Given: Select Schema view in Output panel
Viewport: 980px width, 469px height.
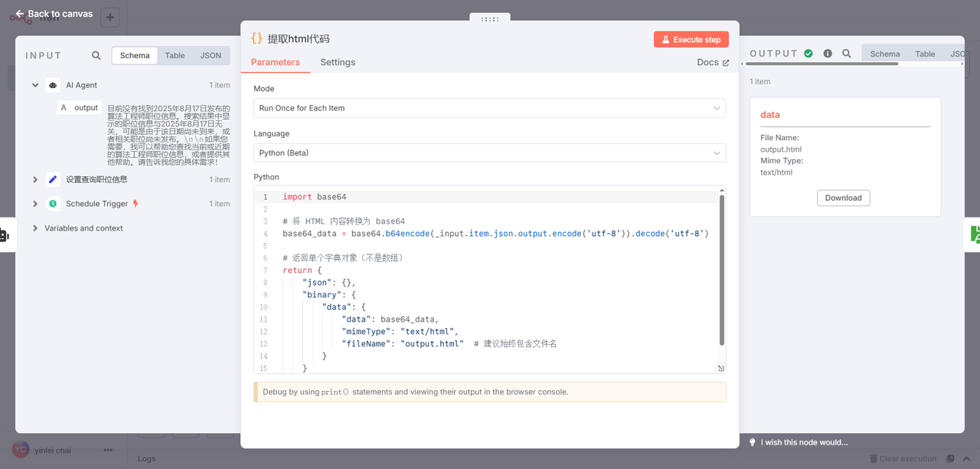Looking at the screenshot, I should [884, 54].
